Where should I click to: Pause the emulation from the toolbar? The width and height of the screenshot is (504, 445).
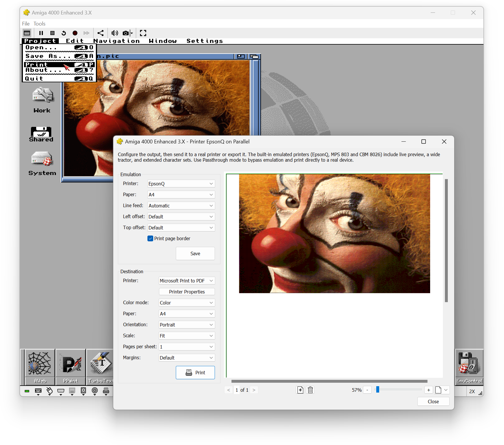click(x=41, y=33)
